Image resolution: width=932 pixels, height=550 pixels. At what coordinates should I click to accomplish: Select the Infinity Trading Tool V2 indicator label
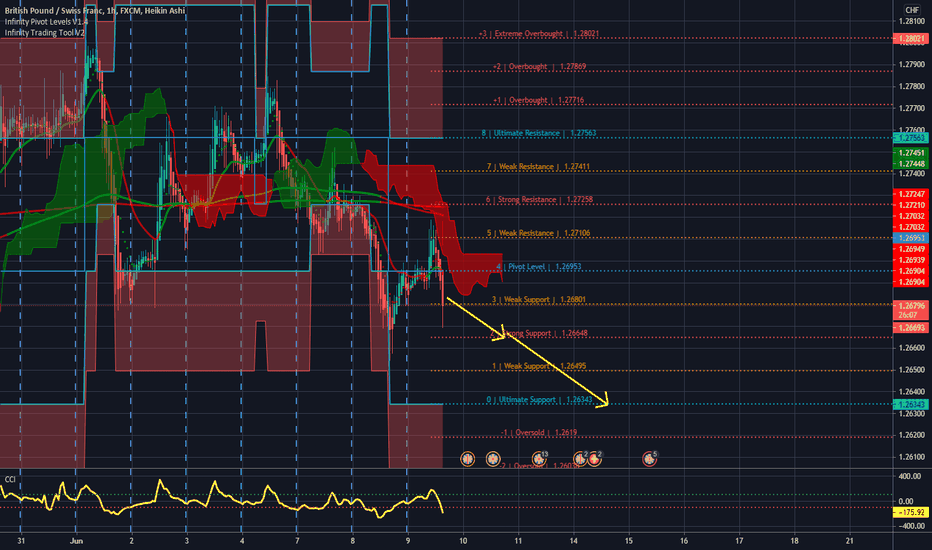coord(45,33)
